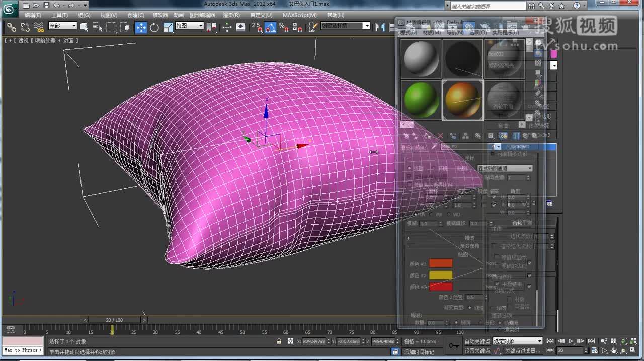Toggle Auto Key animation mode
The image size is (644, 361).
pos(476,341)
